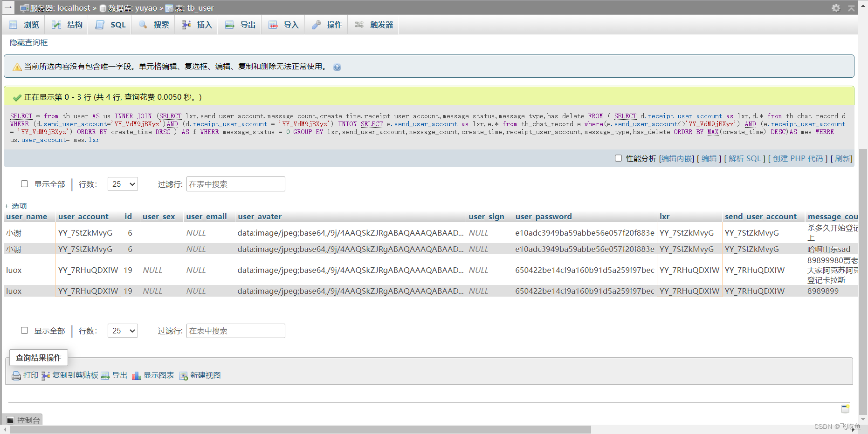
Task: Hide the query box (隐藏查询框)
Action: coord(29,42)
